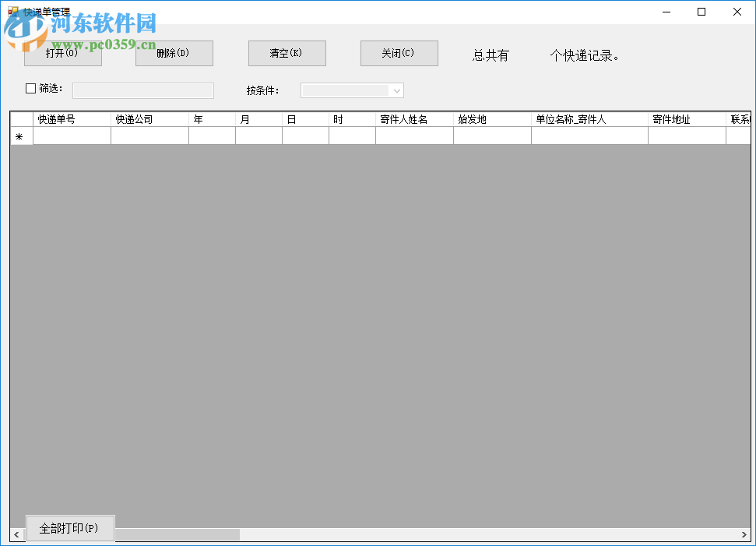Click the 删除(D) button
Screen dimensions: 756x546
click(x=174, y=53)
